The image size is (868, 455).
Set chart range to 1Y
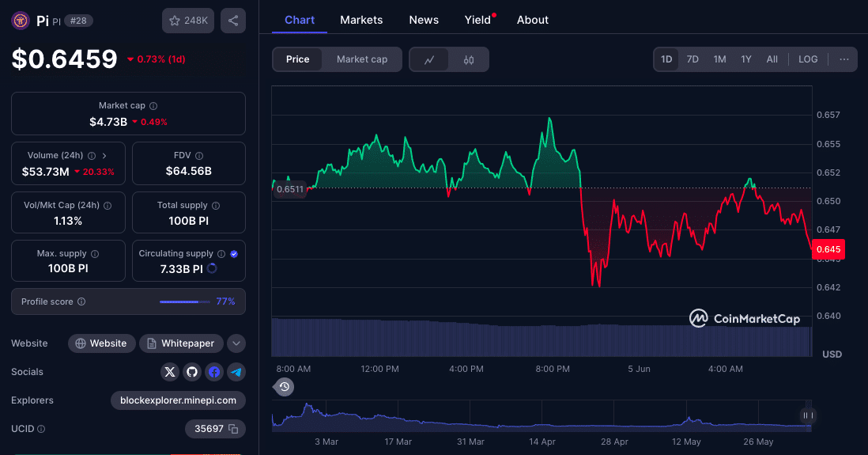tap(746, 59)
